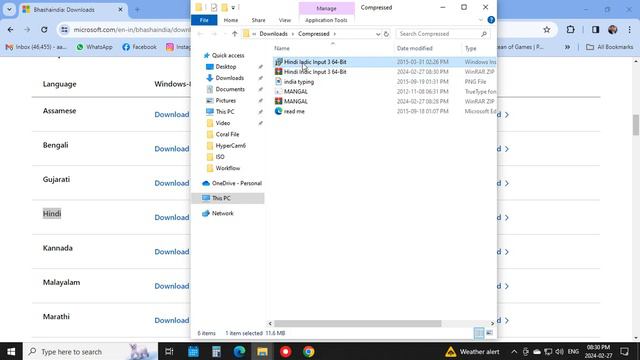This screenshot has height=360, width=640.
Task: Open the Share ribbon tab
Action: coord(258,20)
